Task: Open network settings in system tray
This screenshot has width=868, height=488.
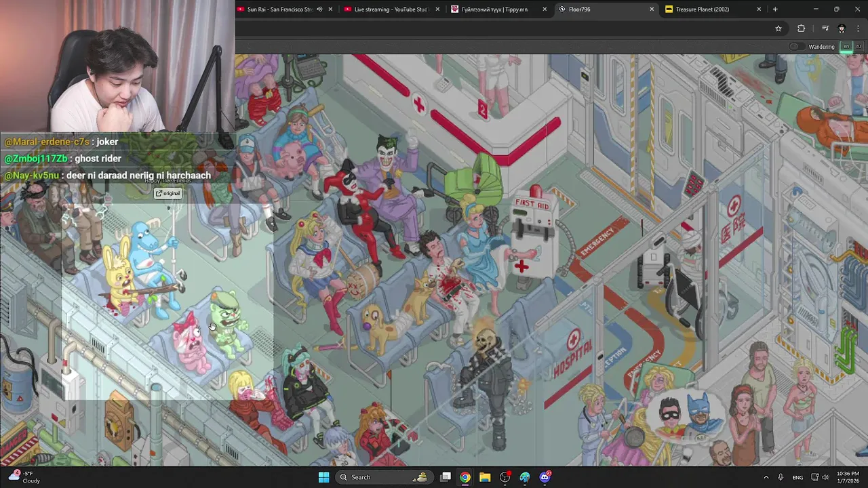Action: pyautogui.click(x=815, y=477)
